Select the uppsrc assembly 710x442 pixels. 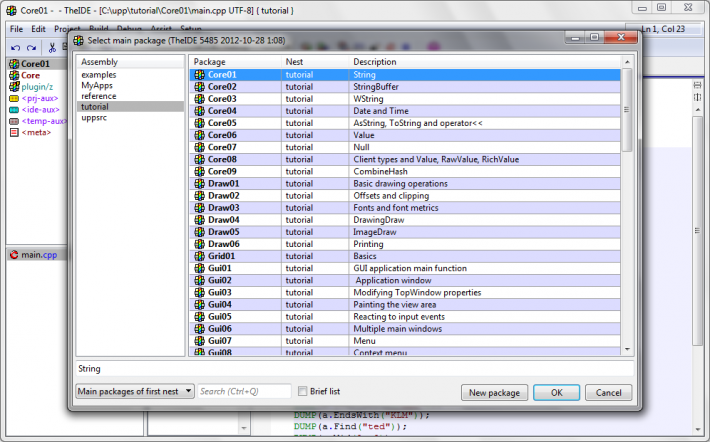[94, 118]
